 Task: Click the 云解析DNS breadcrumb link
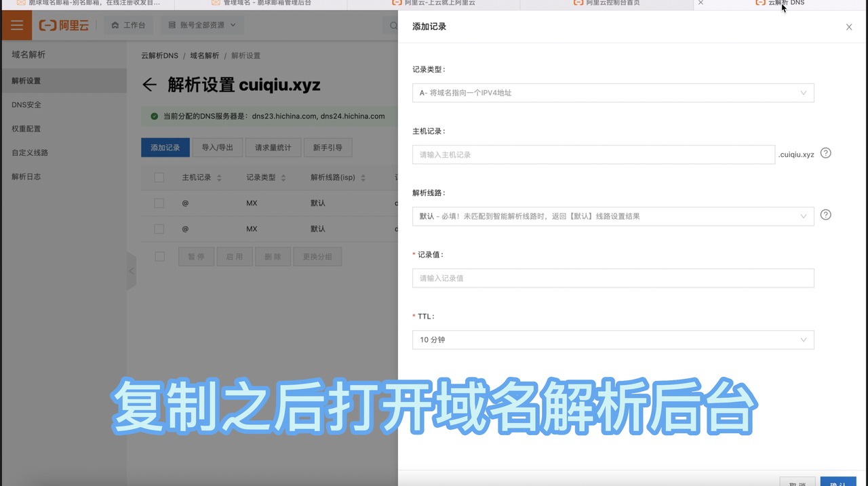[x=159, y=56]
